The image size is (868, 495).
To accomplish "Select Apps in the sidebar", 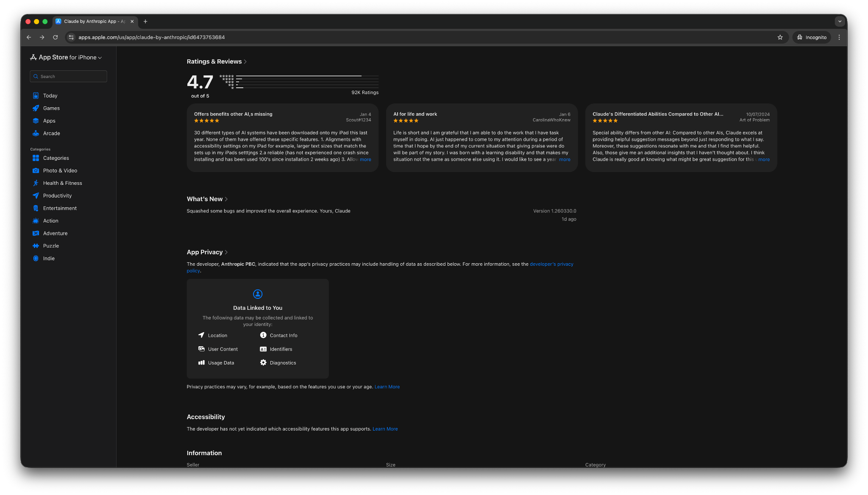I will [49, 121].
